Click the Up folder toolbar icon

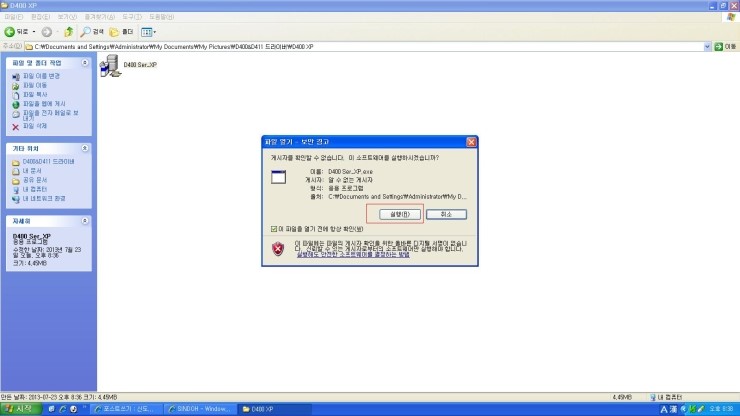(69, 32)
